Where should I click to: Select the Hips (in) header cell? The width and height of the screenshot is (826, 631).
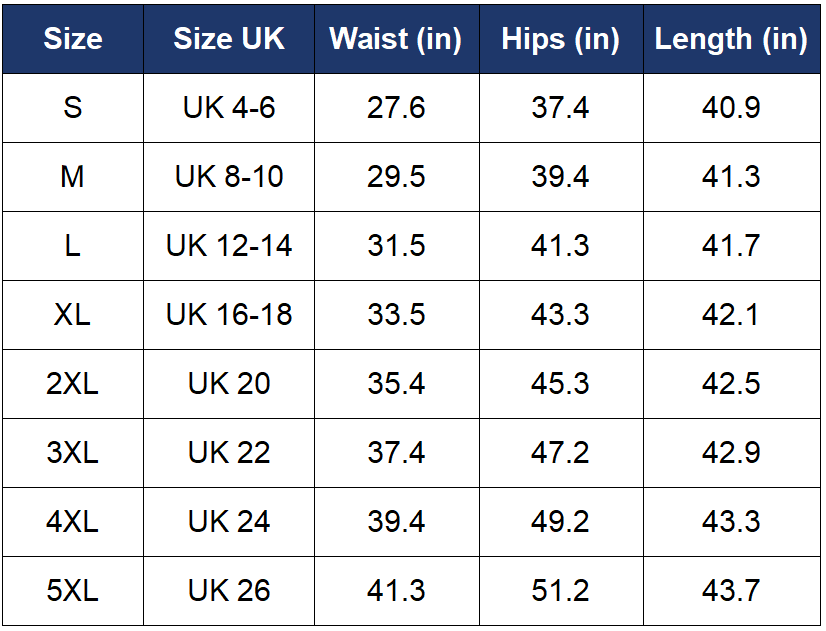(560, 39)
